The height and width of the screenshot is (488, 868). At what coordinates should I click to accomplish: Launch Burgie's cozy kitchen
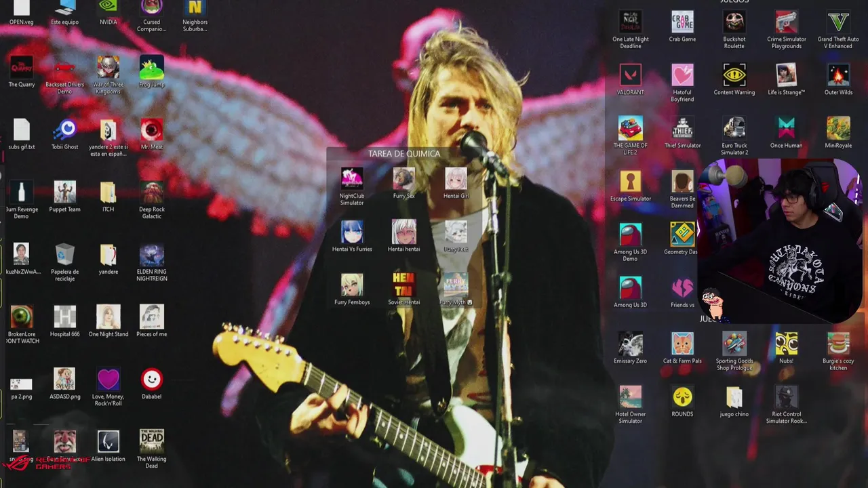[x=838, y=344]
